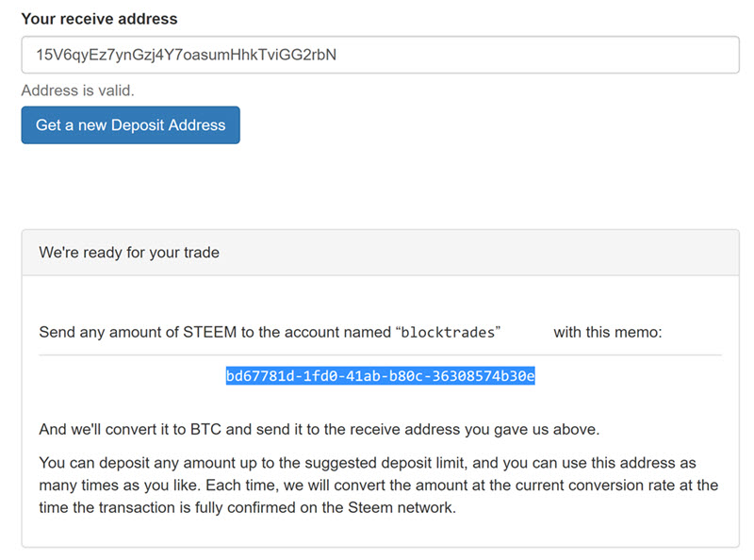754x560 pixels.
Task: Click the with this memo text
Action: [x=608, y=332]
